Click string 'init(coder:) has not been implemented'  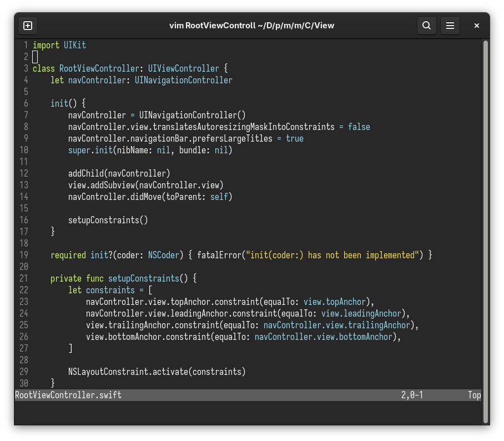[x=332, y=255]
